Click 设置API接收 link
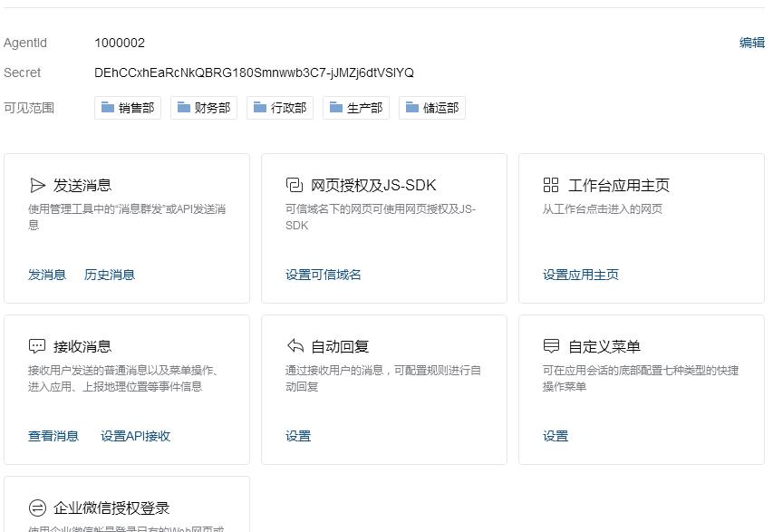 tap(135, 436)
